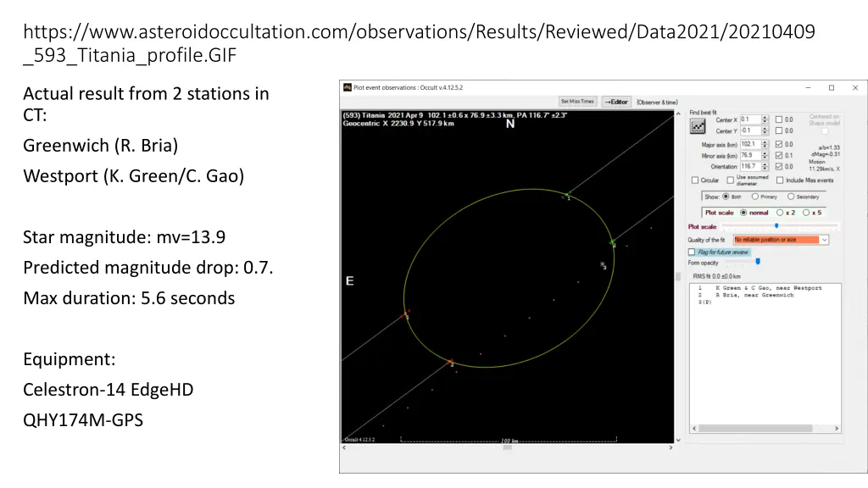Select Plot scale normal radio button

743,213
